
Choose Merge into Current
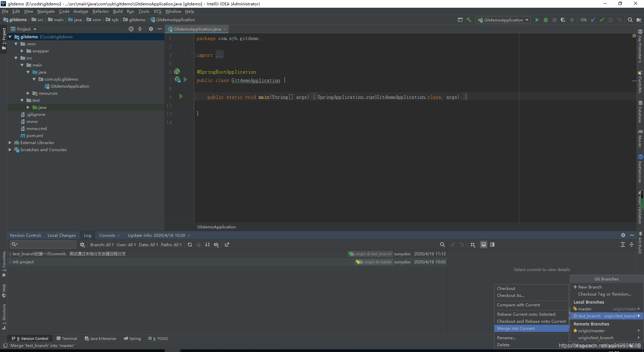(531, 328)
